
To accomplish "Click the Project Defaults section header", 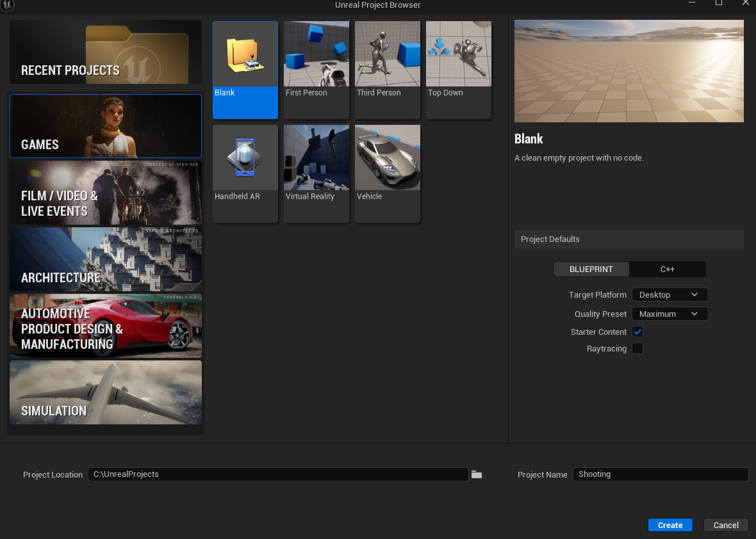I will coord(629,239).
